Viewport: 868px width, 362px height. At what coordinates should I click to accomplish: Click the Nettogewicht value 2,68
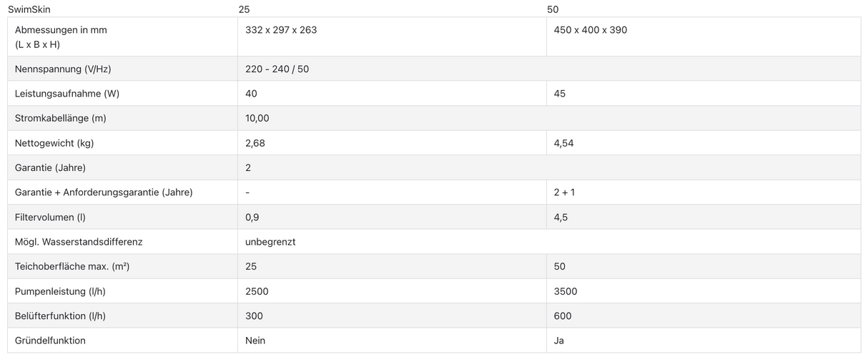point(255,143)
